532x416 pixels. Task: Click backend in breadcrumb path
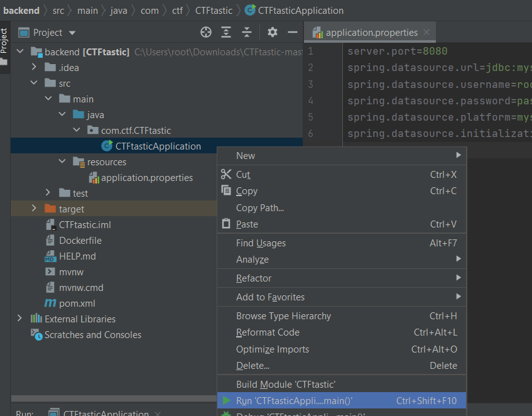click(21, 11)
